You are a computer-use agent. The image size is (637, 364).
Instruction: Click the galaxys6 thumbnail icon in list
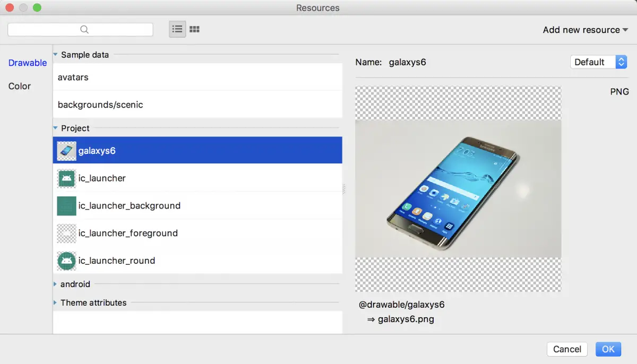click(66, 151)
